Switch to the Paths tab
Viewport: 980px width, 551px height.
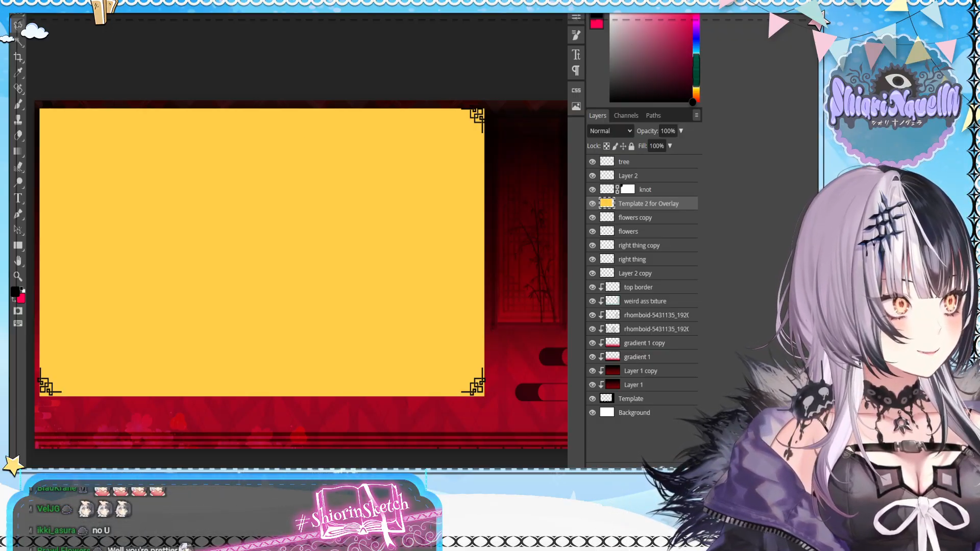click(653, 116)
